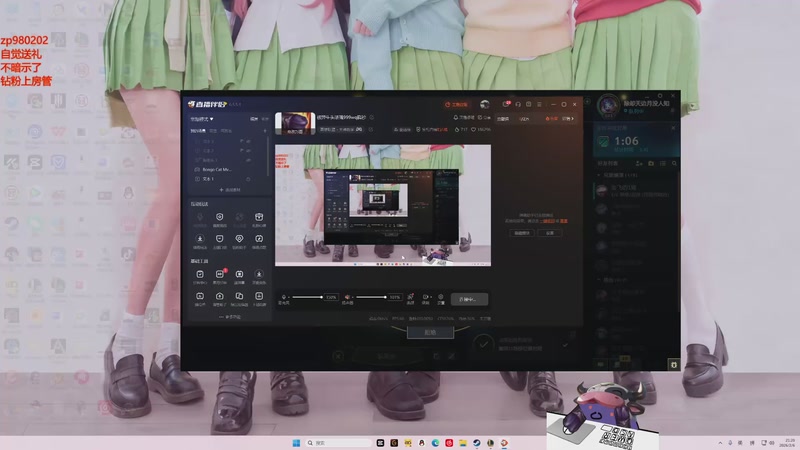Select the first scene tab above source list
The image size is (800, 450).
tap(197, 131)
